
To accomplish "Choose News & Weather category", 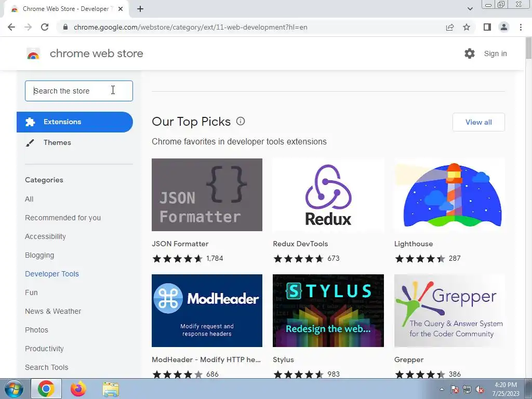I will 53,311.
